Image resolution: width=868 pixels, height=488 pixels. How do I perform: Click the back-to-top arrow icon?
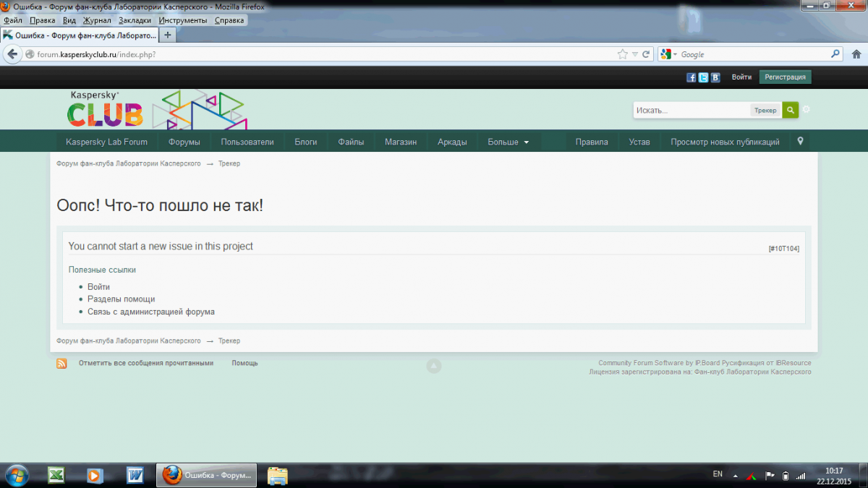(433, 366)
